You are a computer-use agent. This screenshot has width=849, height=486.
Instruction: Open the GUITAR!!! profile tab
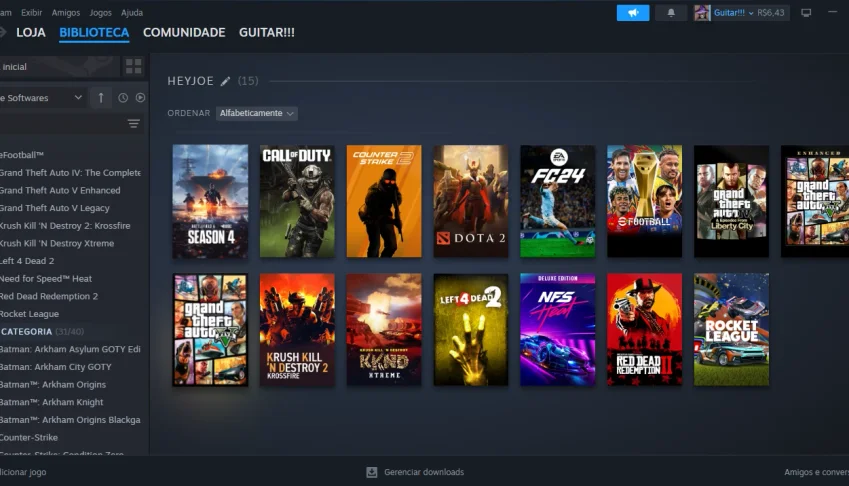pyautogui.click(x=267, y=32)
